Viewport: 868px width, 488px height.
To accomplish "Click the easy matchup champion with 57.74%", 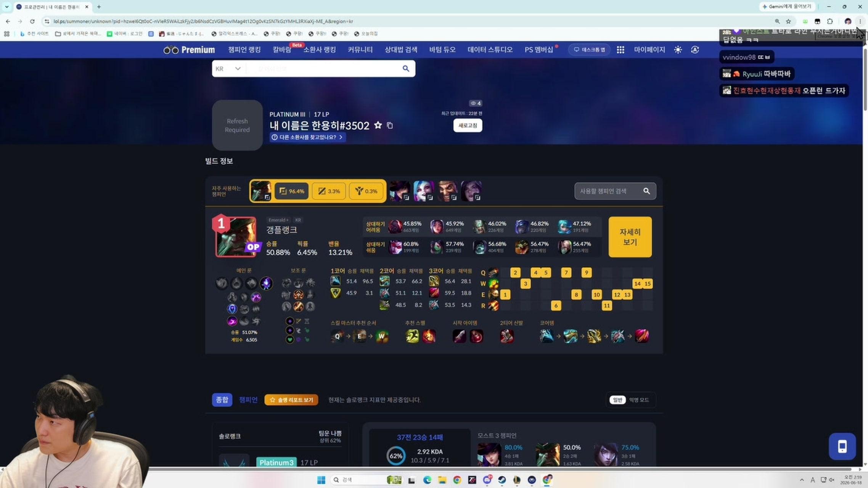I will tap(437, 247).
